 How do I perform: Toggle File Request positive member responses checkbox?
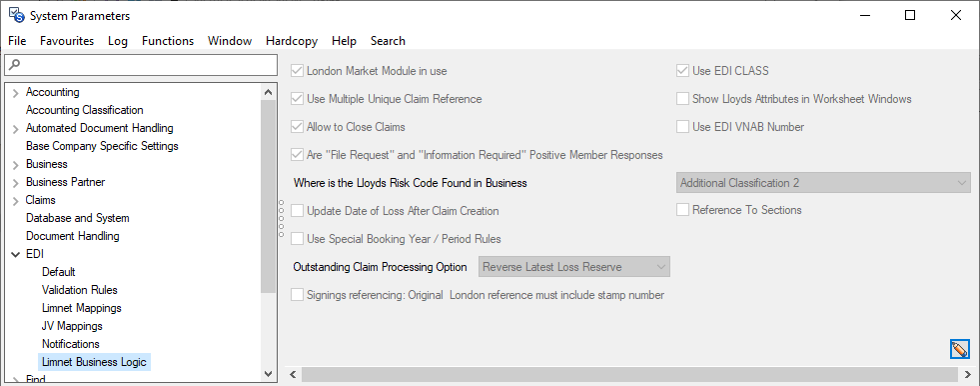297,155
